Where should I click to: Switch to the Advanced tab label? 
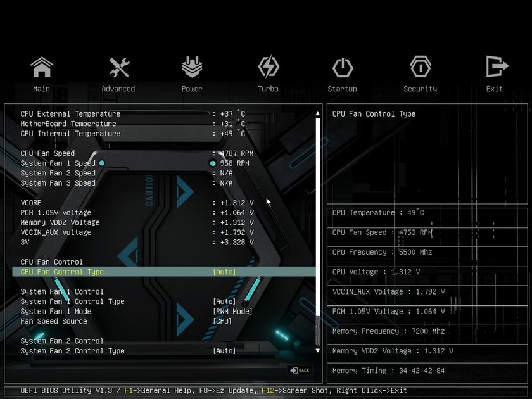click(x=118, y=89)
